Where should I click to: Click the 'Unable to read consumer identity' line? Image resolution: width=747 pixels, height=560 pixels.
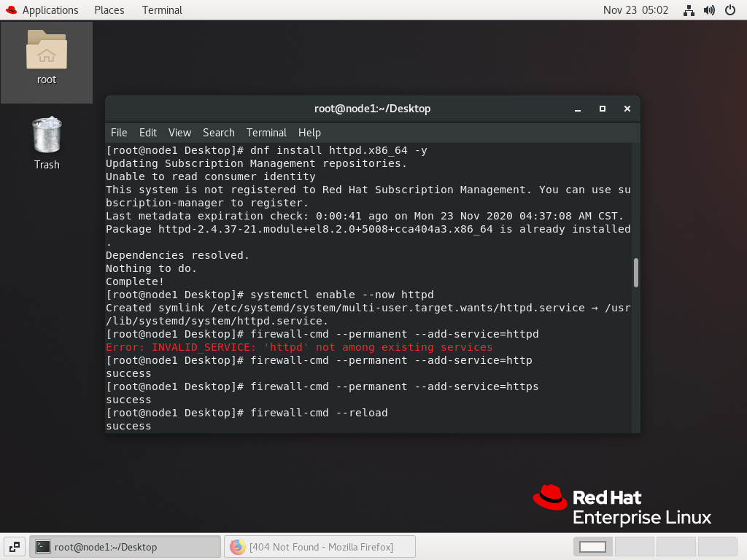(x=211, y=176)
